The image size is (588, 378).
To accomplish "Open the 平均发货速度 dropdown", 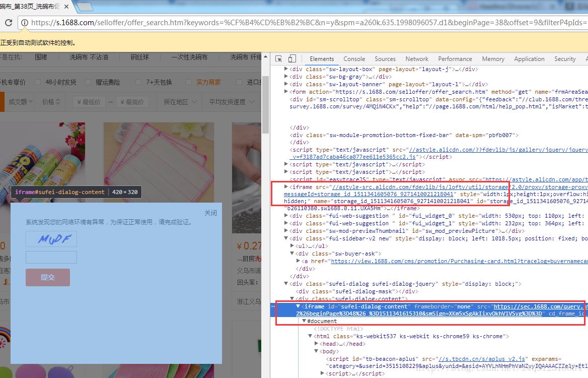I will (232, 102).
